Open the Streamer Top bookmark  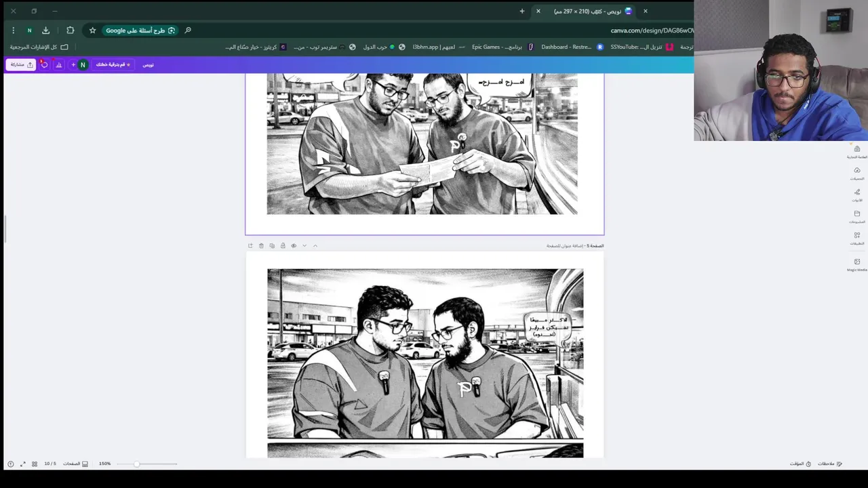[319, 47]
